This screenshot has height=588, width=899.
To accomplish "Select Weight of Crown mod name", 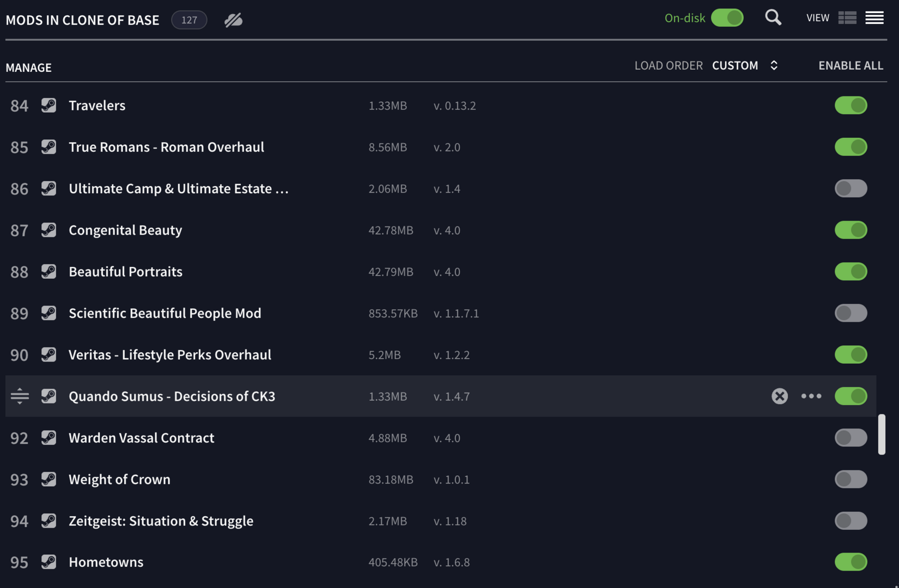I will (x=120, y=479).
